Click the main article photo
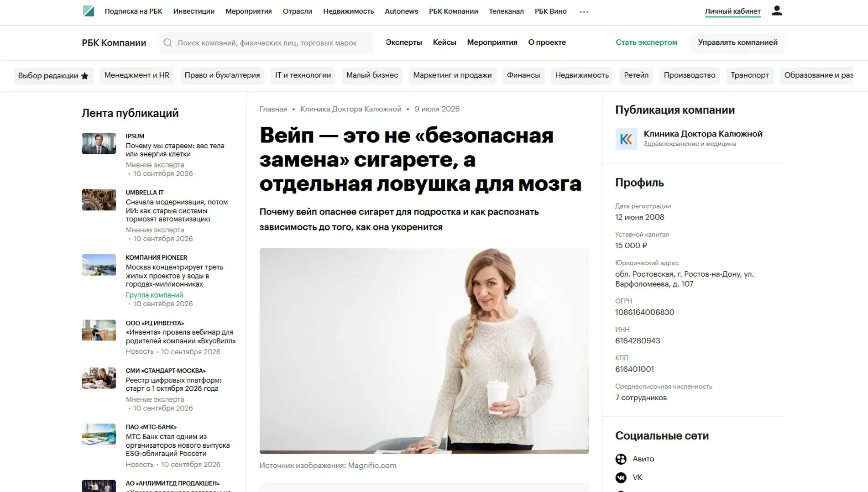Viewport: 868px width, 492px height. [x=424, y=351]
